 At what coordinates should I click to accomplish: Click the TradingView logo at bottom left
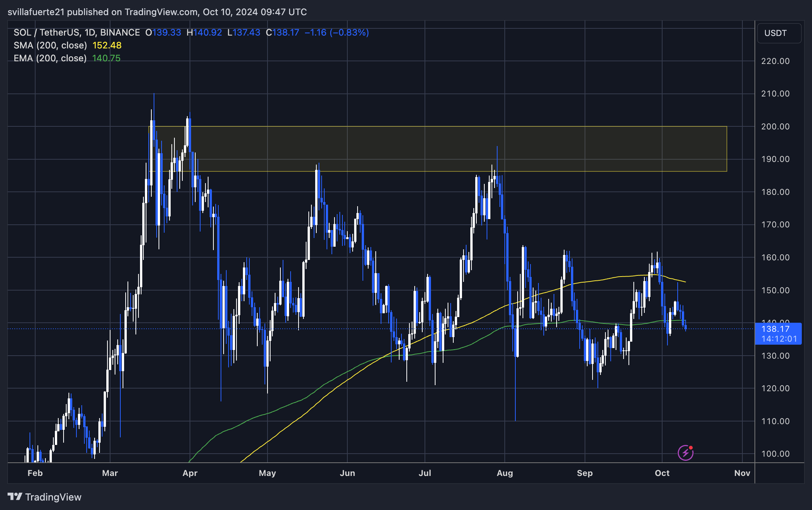pyautogui.click(x=45, y=497)
